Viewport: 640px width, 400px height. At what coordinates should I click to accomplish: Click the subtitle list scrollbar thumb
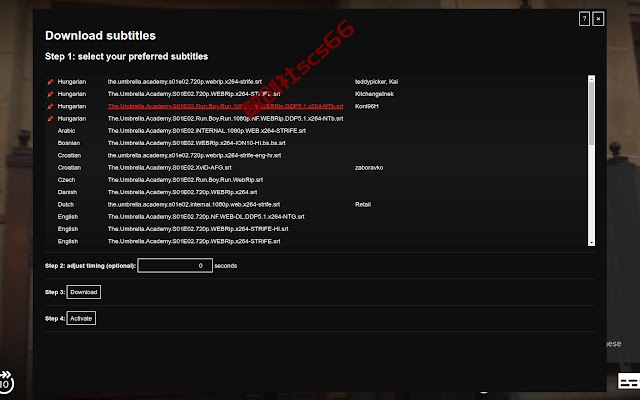pyautogui.click(x=591, y=112)
